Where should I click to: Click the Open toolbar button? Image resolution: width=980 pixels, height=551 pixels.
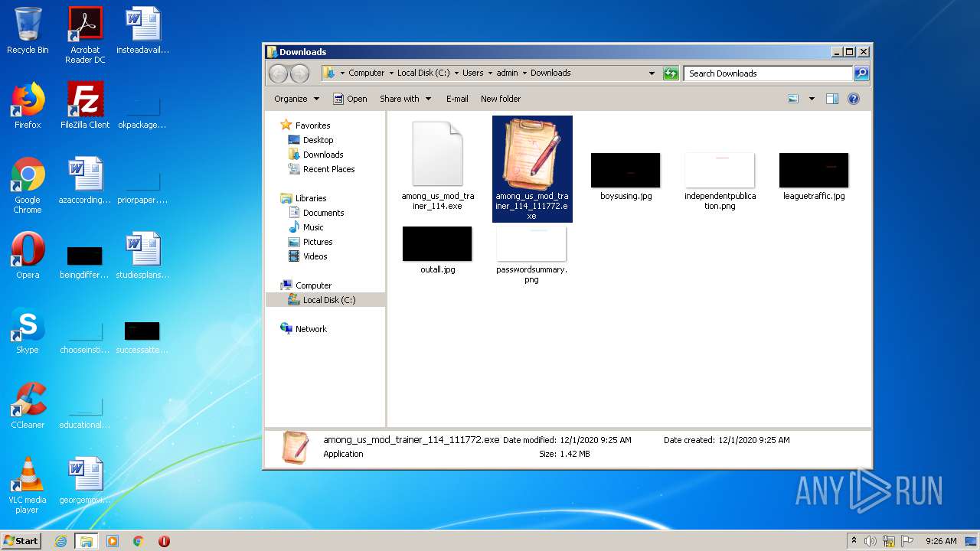(x=351, y=99)
